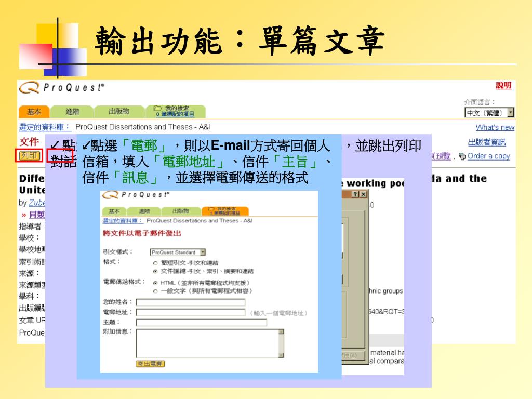Click the 0 筆標記的項目 marked items link
Screen dimensions: 532x399
coord(176,114)
